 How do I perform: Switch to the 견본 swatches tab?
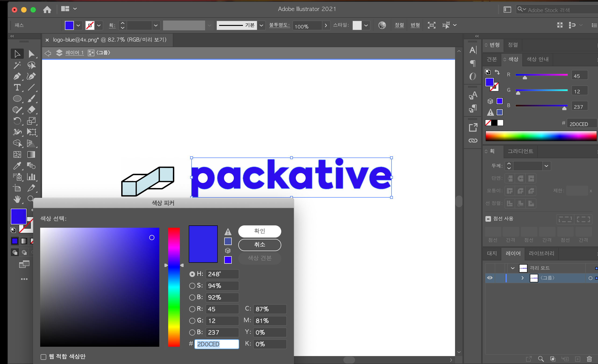[x=492, y=59]
